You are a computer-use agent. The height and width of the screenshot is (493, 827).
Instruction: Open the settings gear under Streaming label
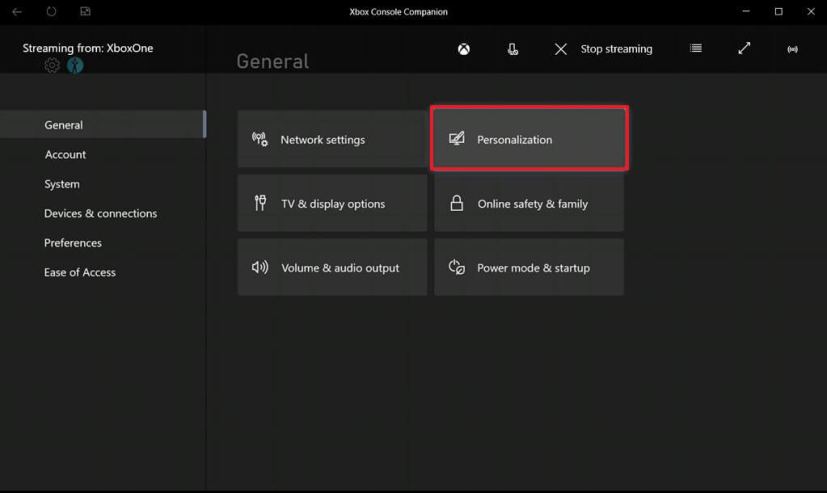[52, 65]
